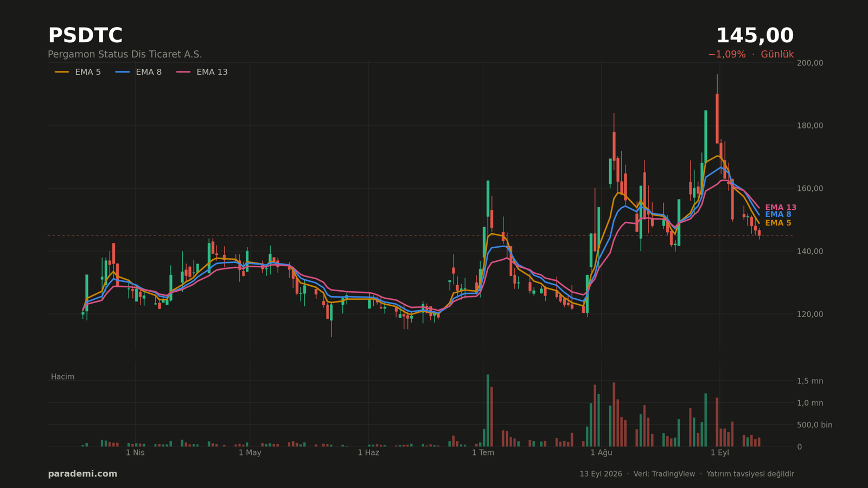Click the EMA 8 legend entry

[138, 72]
